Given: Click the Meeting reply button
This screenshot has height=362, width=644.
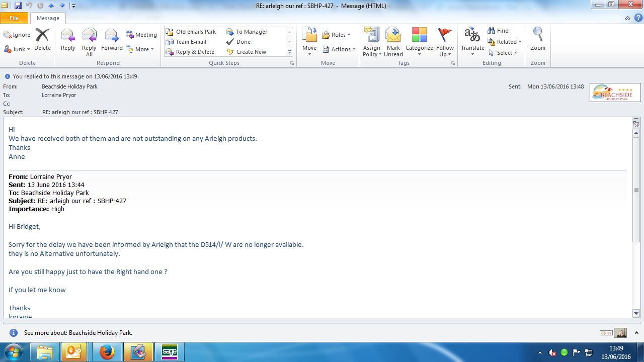Looking at the screenshot, I should (x=141, y=35).
